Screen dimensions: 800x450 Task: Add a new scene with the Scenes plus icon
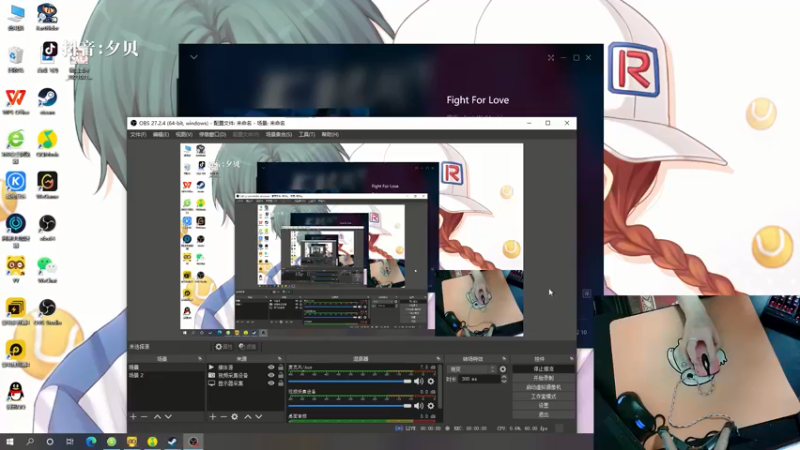pyautogui.click(x=133, y=417)
